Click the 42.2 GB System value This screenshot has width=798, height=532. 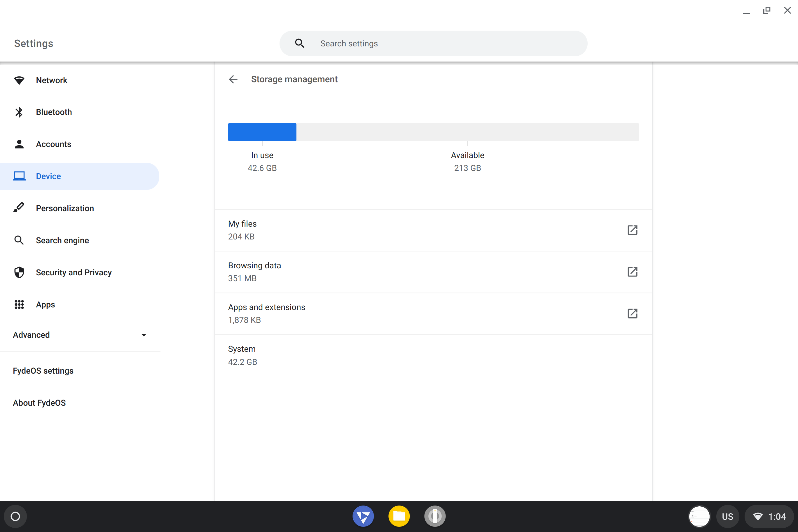pos(242,362)
